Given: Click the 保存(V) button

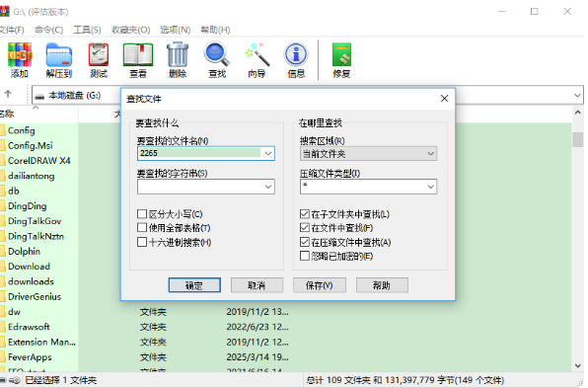Looking at the screenshot, I should [x=320, y=285].
